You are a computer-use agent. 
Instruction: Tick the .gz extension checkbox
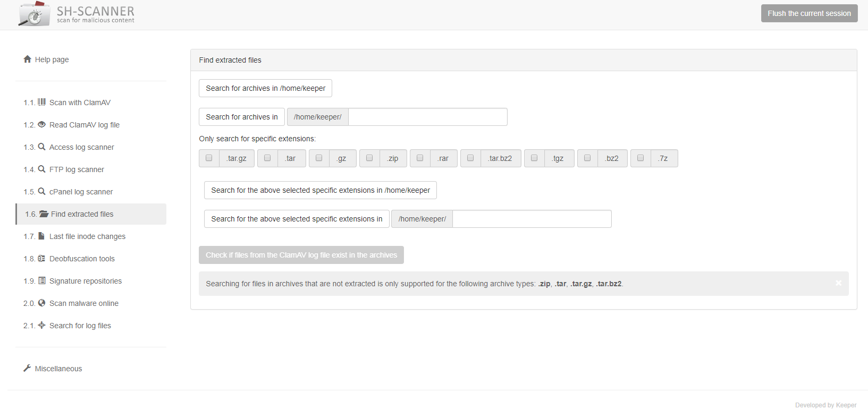pyautogui.click(x=319, y=158)
